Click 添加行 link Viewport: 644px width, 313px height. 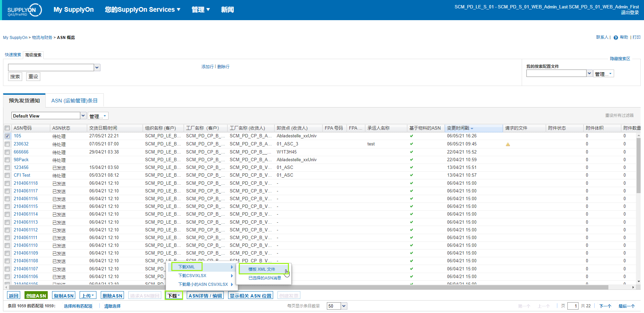pyautogui.click(x=207, y=67)
